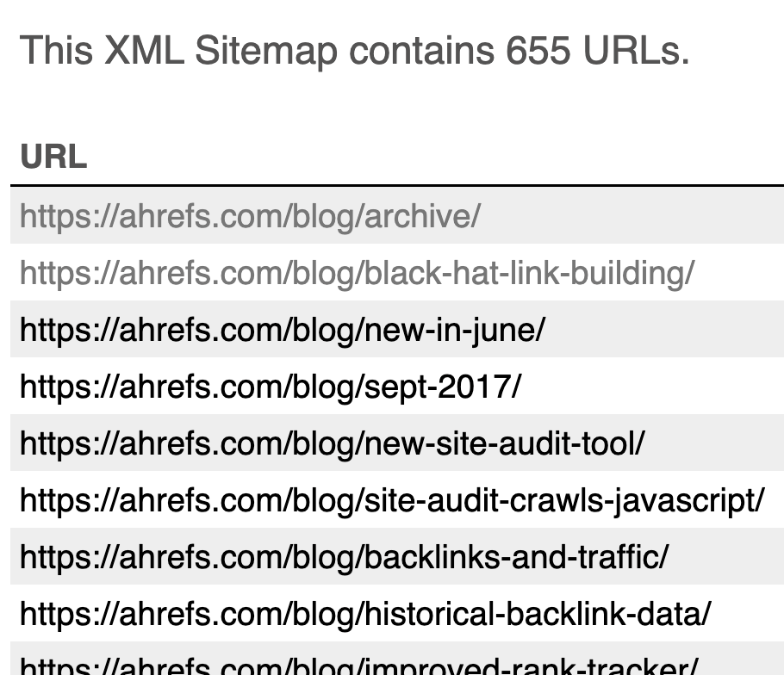Open the blog archive link
Image resolution: width=784 pixels, height=675 pixels.
(x=250, y=216)
